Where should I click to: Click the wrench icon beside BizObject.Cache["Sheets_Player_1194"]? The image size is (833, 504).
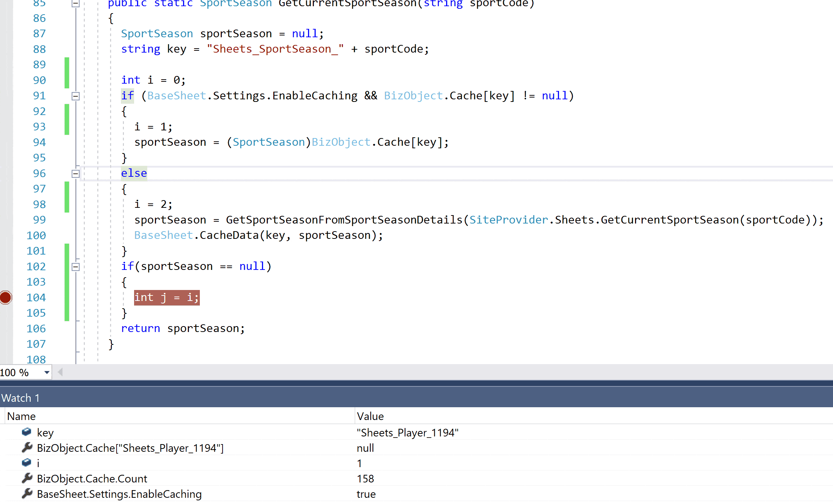point(27,447)
